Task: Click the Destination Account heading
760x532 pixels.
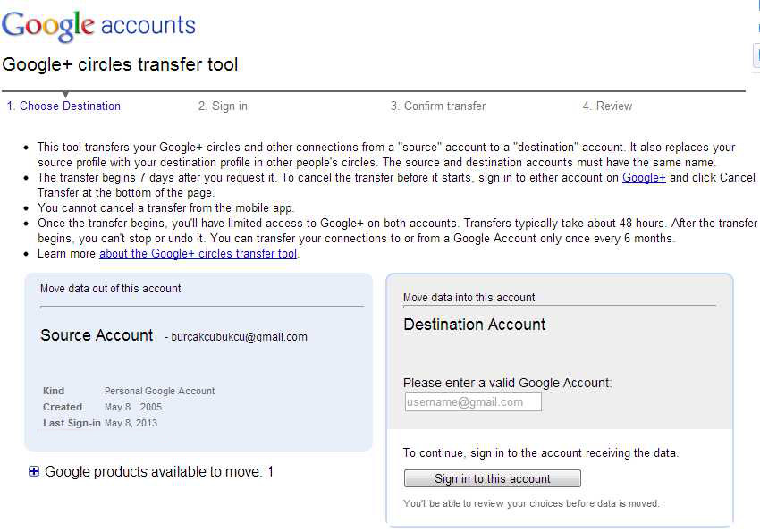Action: (474, 325)
